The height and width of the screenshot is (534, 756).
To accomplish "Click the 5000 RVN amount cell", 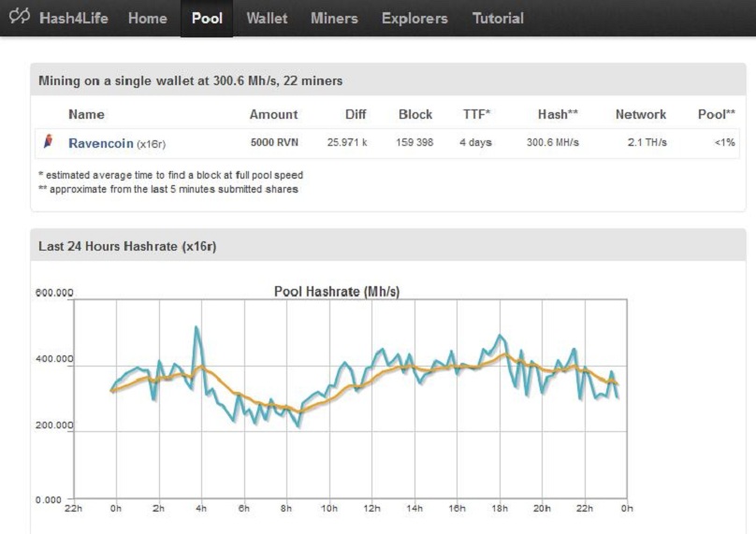I will tap(274, 143).
